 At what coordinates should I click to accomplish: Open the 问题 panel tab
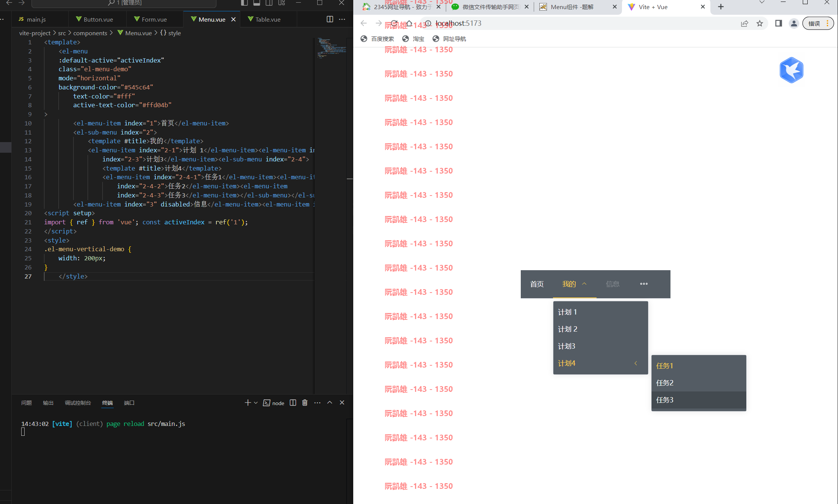(x=27, y=403)
